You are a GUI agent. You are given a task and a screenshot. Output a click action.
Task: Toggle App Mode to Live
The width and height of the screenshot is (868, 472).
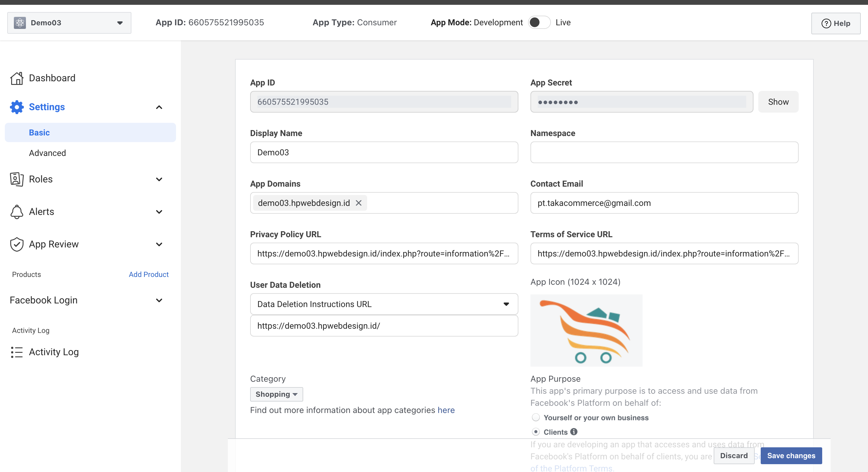539,23
